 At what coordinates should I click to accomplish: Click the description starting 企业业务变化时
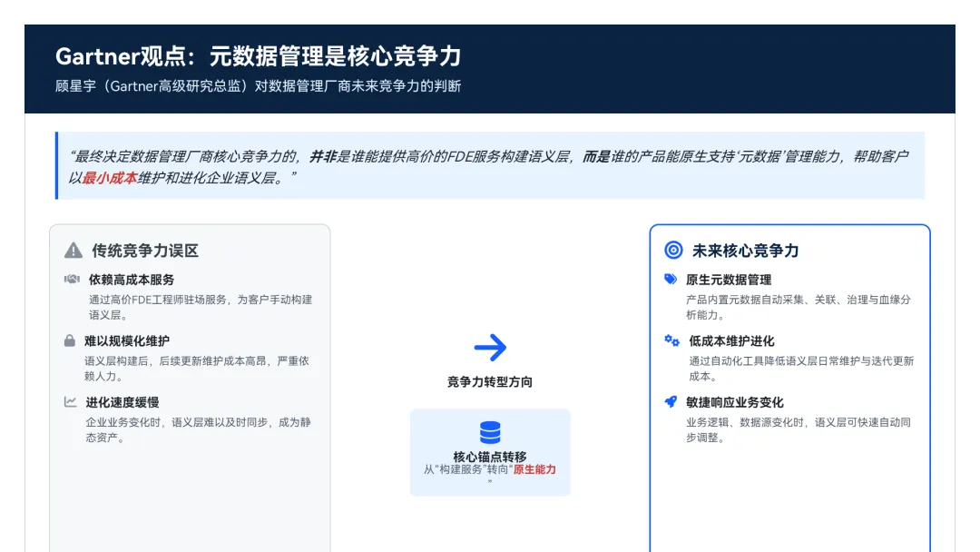coord(198,429)
